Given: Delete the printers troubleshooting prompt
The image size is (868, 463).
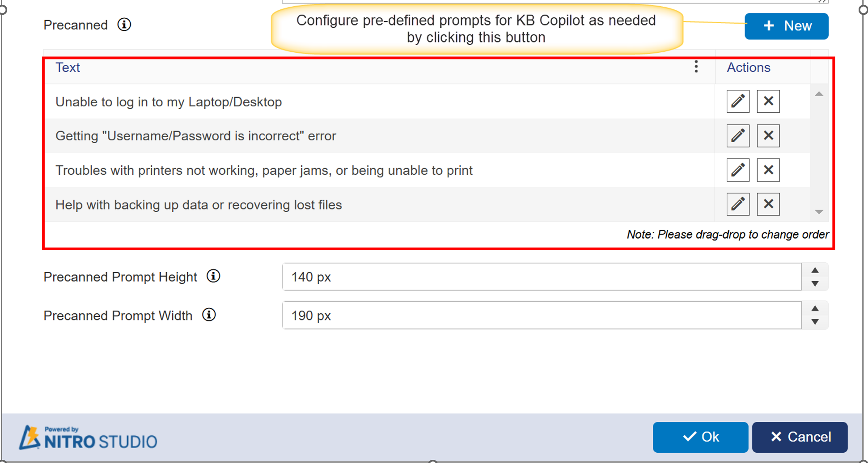Looking at the screenshot, I should pyautogui.click(x=768, y=170).
